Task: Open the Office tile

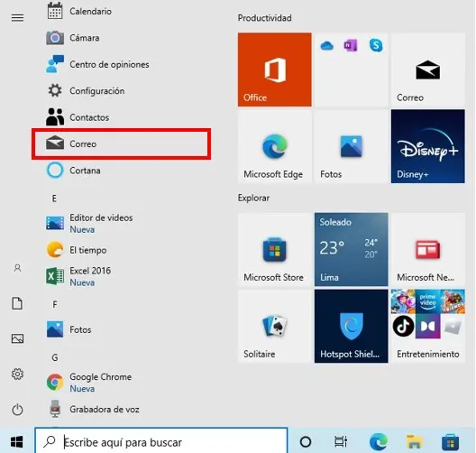Action: point(274,69)
